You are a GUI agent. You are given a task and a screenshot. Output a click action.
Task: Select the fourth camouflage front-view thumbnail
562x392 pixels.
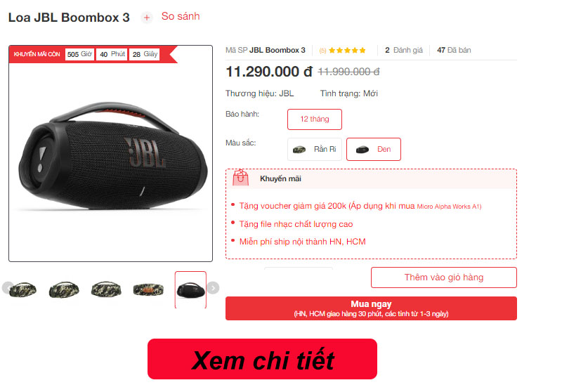click(x=148, y=289)
